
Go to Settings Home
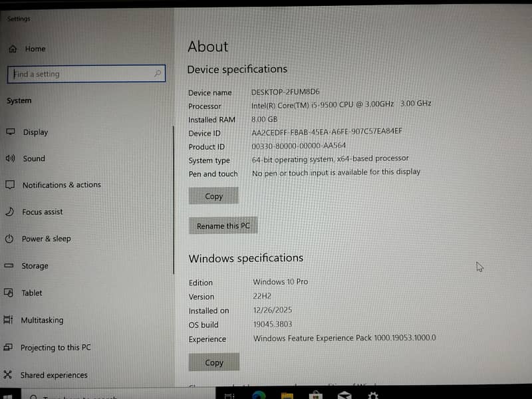coord(27,49)
